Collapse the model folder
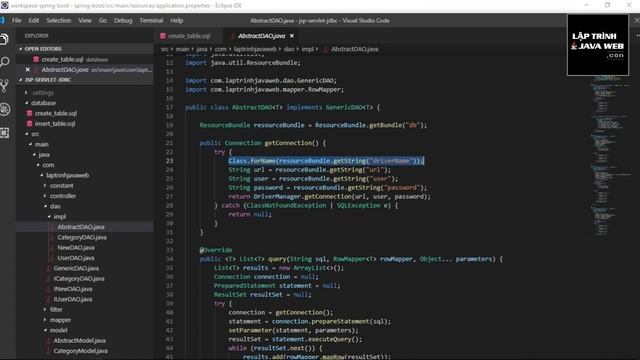Image resolution: width=640 pixels, height=360 pixels. coord(45,330)
